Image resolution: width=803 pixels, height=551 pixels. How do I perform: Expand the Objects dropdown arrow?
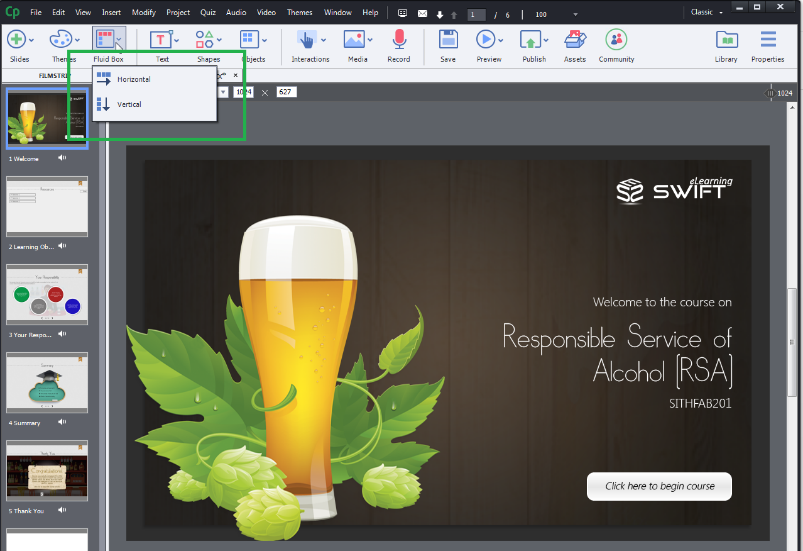coord(264,40)
